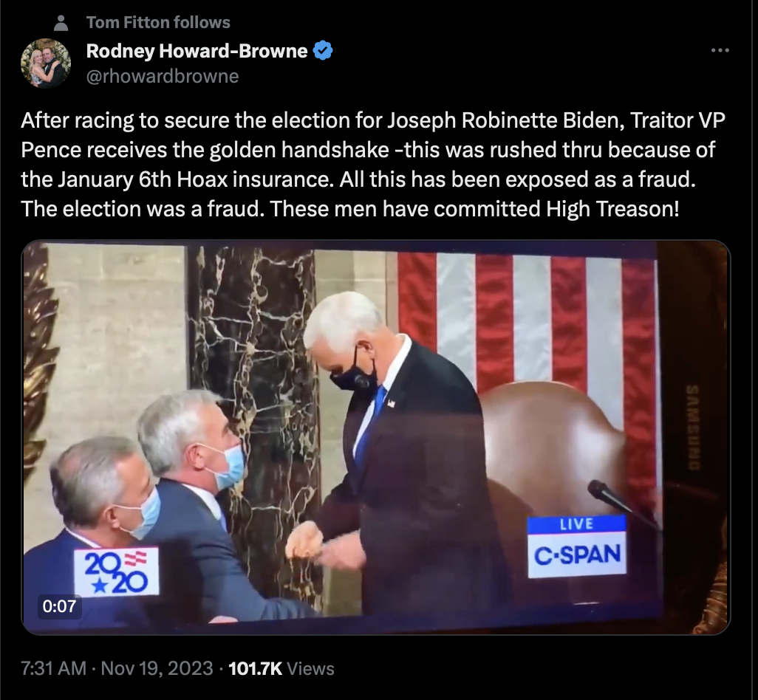
Task: Open the @rhowardbrowne handle link
Action: [x=163, y=76]
